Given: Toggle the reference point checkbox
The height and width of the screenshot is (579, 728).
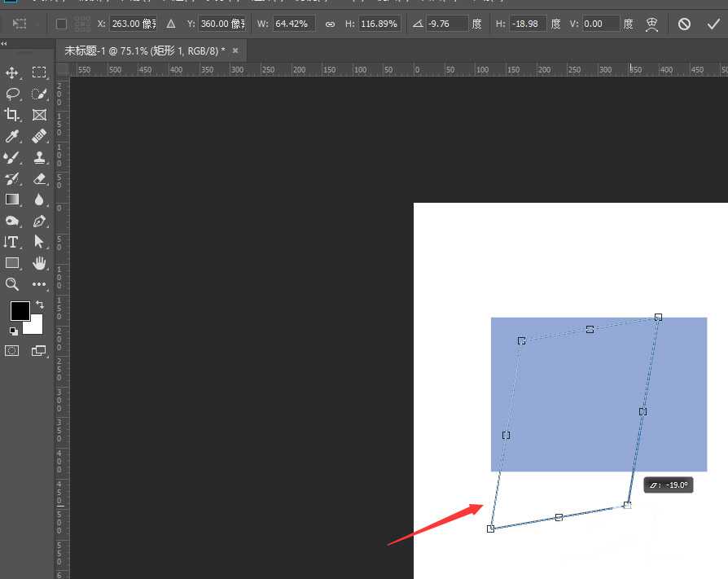Looking at the screenshot, I should click(x=61, y=24).
